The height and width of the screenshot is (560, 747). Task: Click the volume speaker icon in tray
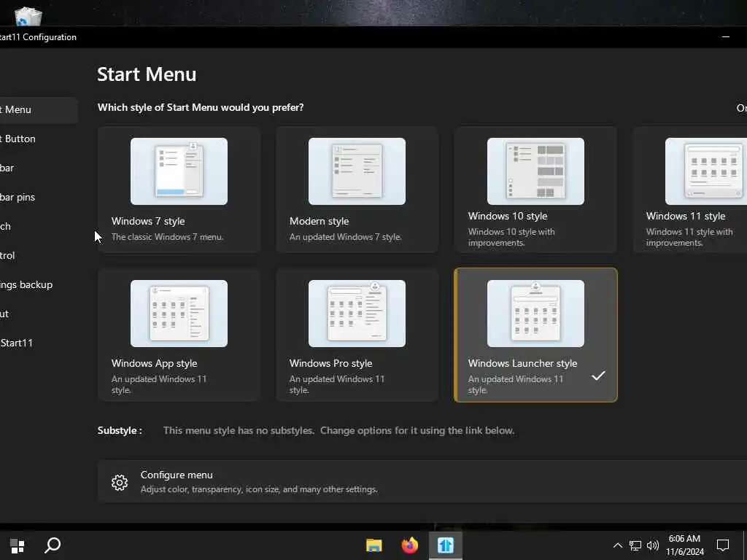(x=653, y=545)
